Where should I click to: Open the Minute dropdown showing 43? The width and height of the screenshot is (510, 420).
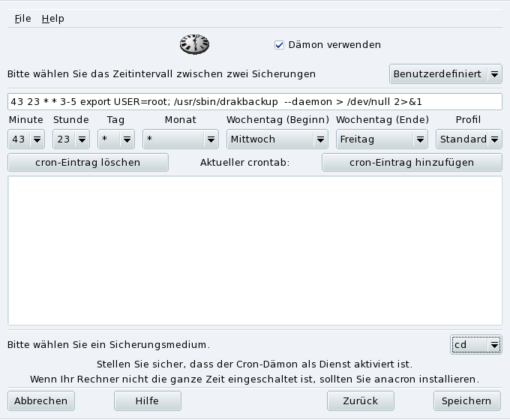[x=26, y=139]
